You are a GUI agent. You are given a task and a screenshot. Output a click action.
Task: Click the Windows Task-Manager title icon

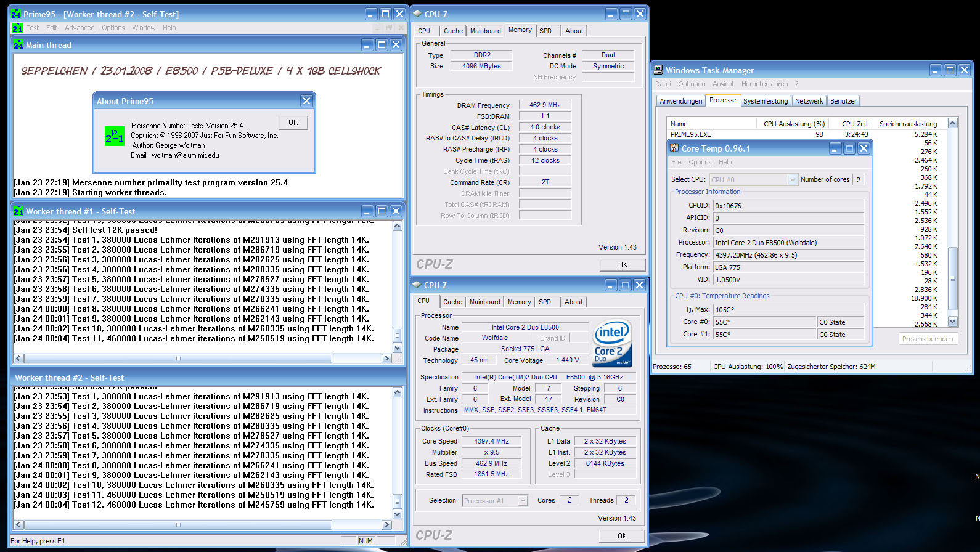click(x=658, y=70)
